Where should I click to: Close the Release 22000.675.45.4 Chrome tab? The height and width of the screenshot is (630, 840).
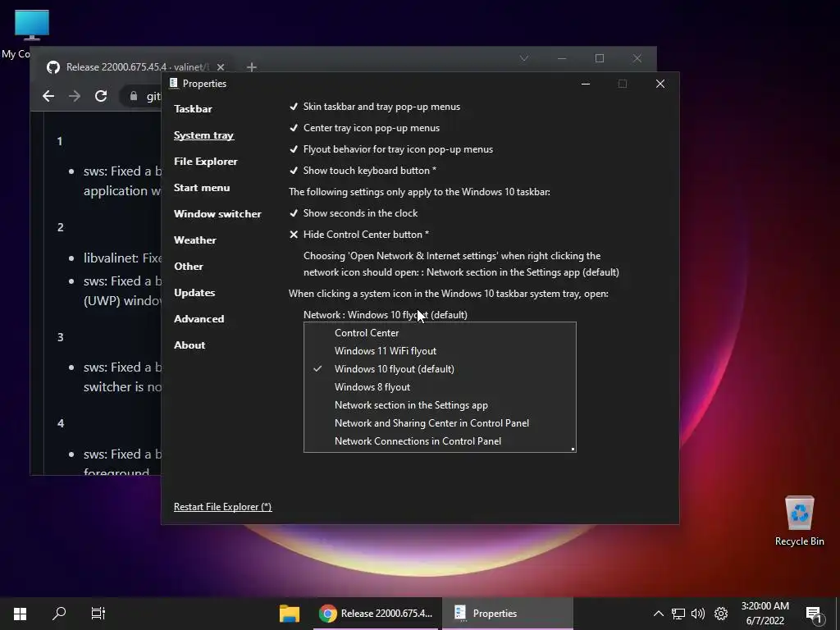[x=220, y=67]
